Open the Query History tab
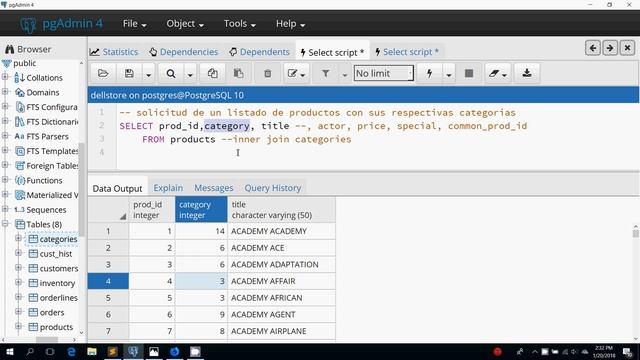The width and height of the screenshot is (640, 360). (x=273, y=188)
